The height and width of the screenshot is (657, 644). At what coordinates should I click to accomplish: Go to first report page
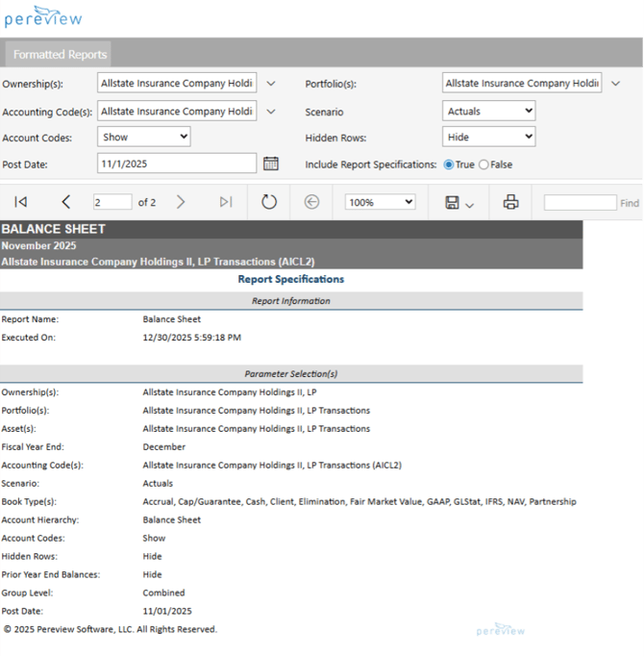click(20, 202)
